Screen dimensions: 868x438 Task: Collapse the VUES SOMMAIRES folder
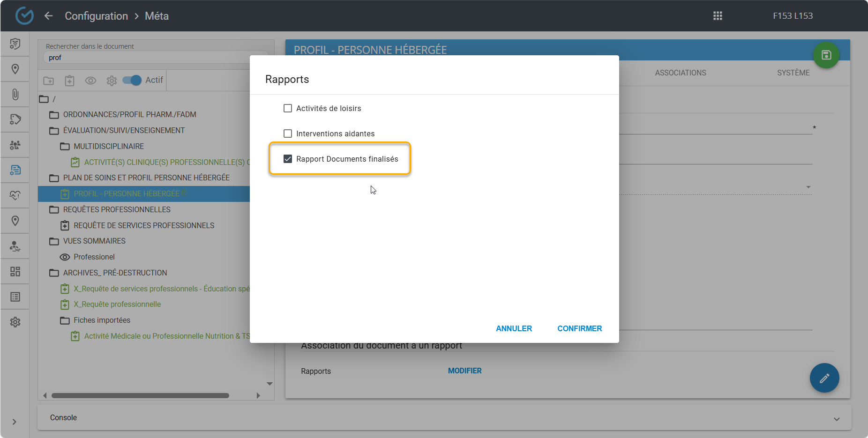click(x=54, y=241)
